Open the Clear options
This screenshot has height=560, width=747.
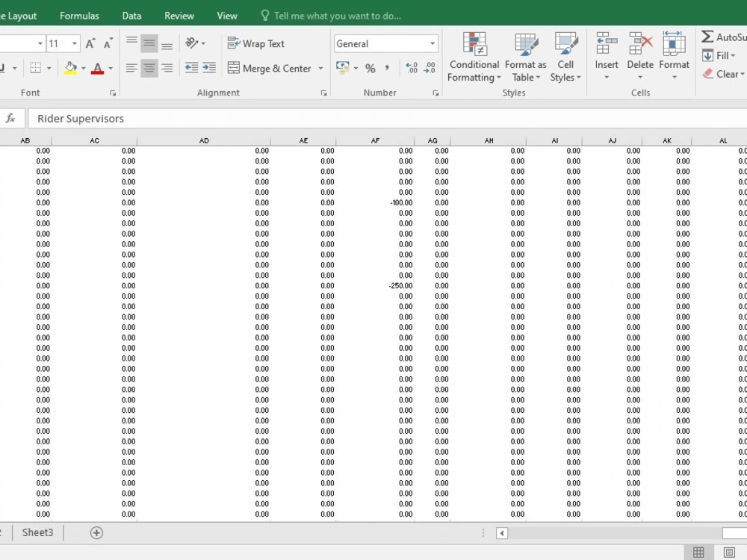coord(722,74)
